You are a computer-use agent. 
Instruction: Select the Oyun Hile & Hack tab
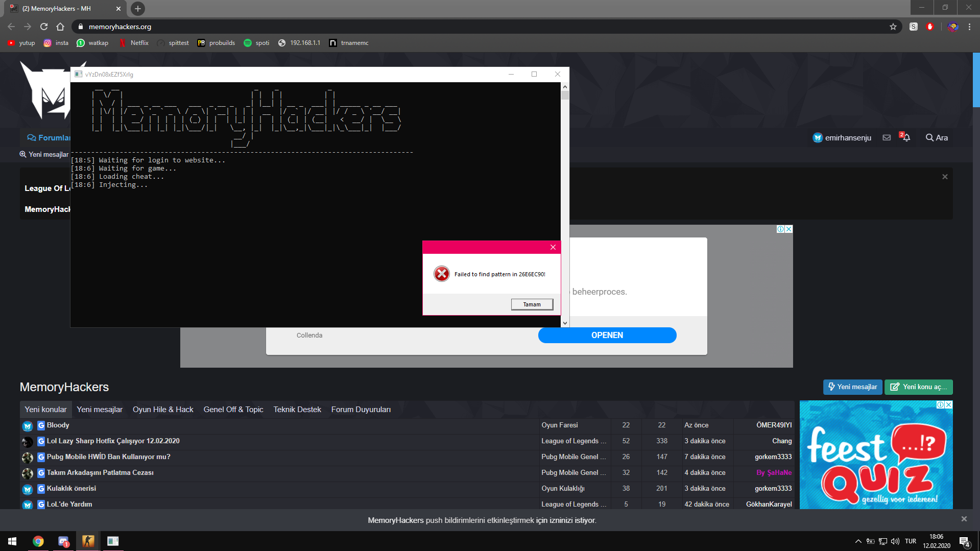click(163, 410)
